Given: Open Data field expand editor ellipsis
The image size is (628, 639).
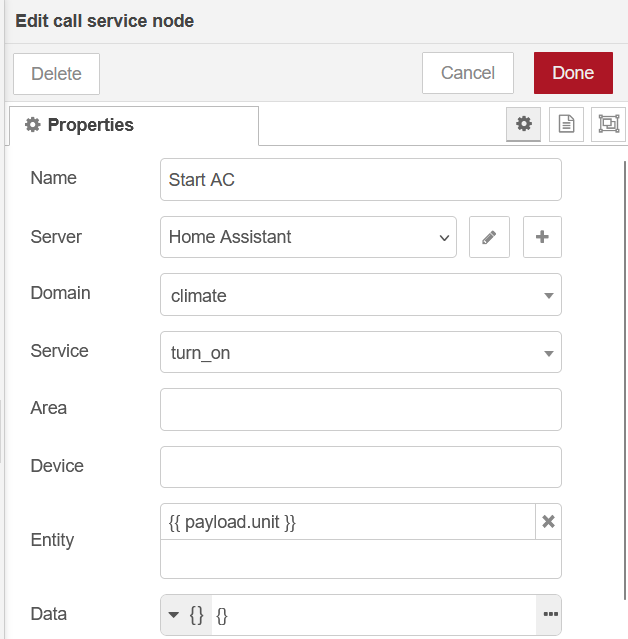Looking at the screenshot, I should tap(549, 615).
